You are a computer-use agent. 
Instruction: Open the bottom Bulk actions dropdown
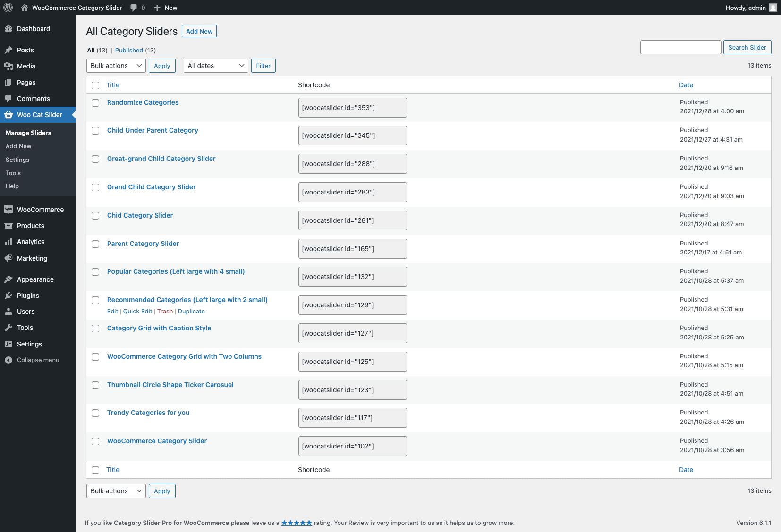tap(116, 491)
